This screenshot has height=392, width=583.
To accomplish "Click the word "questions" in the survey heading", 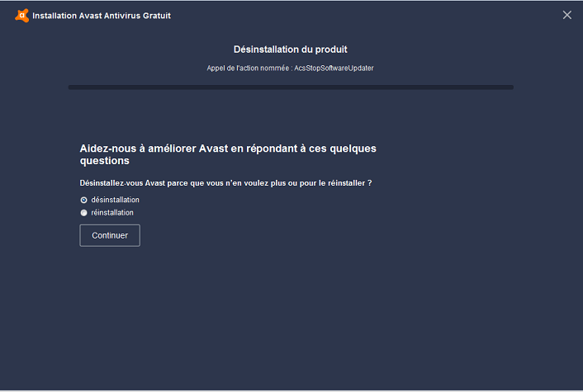I will pyautogui.click(x=104, y=161).
